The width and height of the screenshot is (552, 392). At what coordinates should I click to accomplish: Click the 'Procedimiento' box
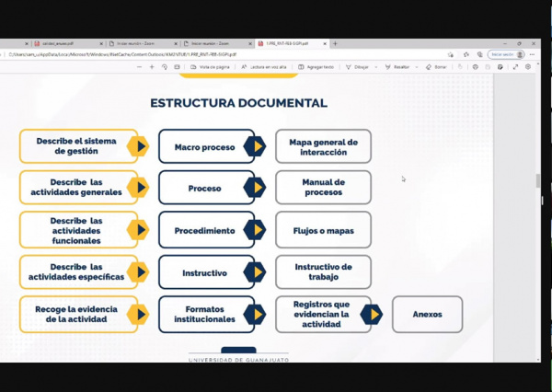[206, 230]
